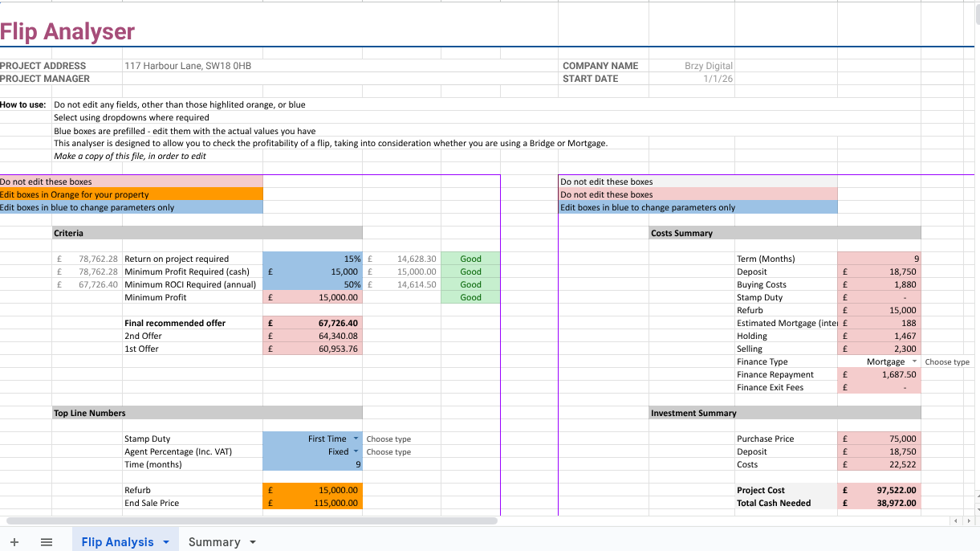
Task: Select the 1st Offer value 60,953.76
Action: tap(312, 349)
